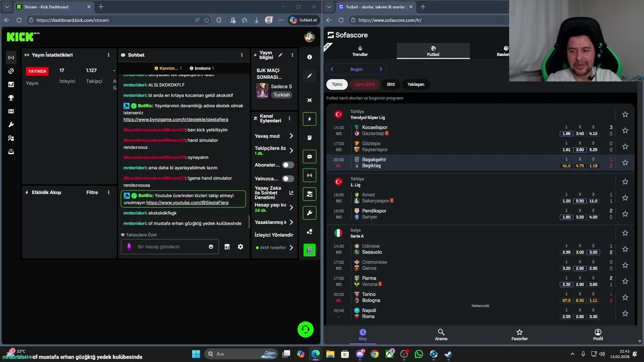Click the Sohbet et Copilot button
644x362 pixels.
coord(303,20)
